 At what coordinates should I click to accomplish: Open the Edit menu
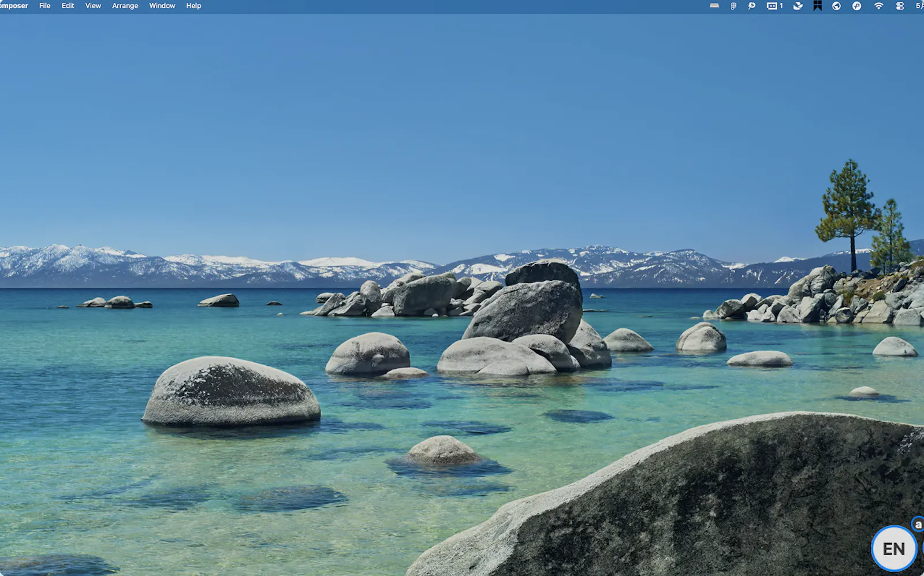68,6
